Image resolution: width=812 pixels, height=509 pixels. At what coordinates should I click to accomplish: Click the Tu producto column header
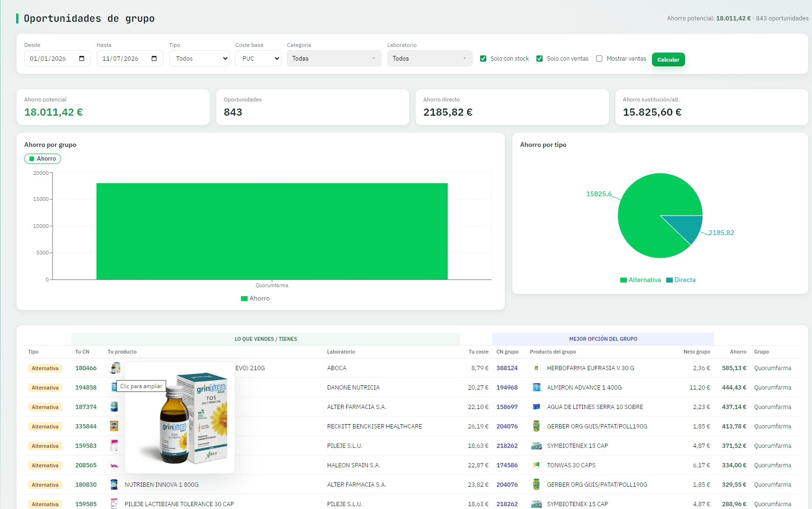(122, 352)
